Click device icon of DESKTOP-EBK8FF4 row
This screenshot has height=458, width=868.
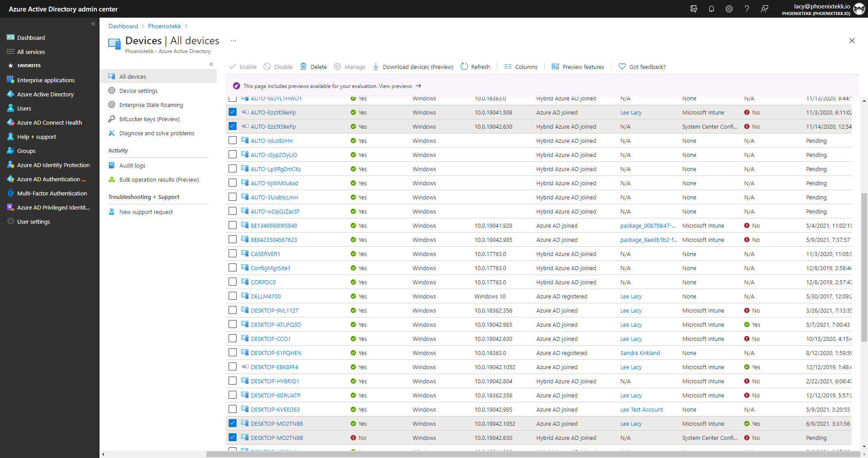pos(245,366)
